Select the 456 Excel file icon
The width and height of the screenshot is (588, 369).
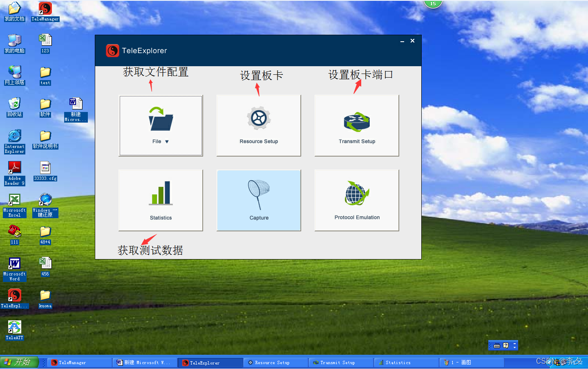pos(45,266)
